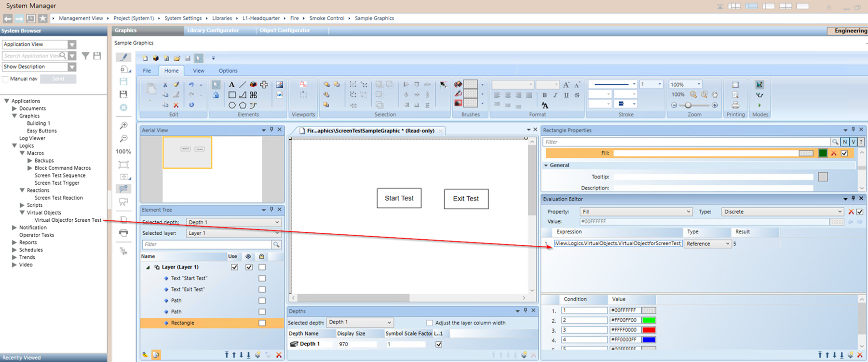Enable Adjust the layer column width checkbox
This screenshot has width=868, height=362.
coord(430,322)
